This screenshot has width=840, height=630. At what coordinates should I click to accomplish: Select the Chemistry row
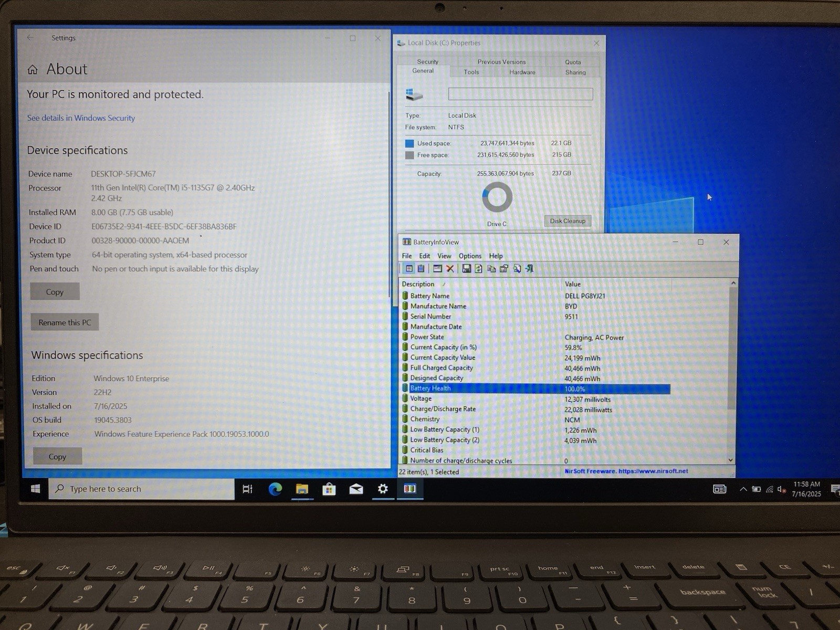(535, 419)
